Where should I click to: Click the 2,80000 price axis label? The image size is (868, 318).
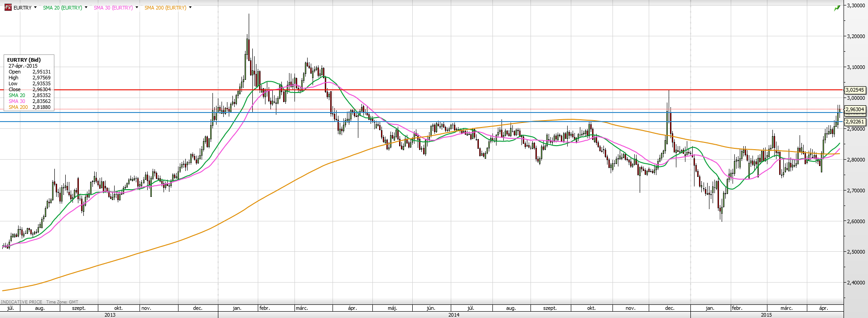[856, 160]
